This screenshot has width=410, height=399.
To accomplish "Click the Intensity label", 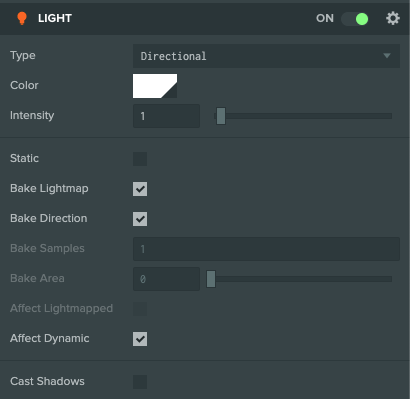I will pos(32,115).
